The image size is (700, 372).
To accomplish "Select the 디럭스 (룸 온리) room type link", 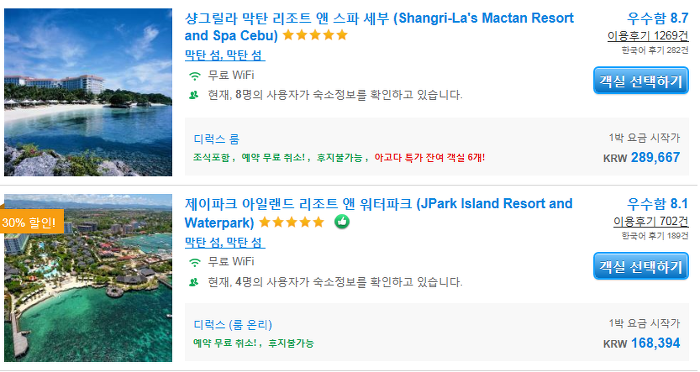I will 233,325.
